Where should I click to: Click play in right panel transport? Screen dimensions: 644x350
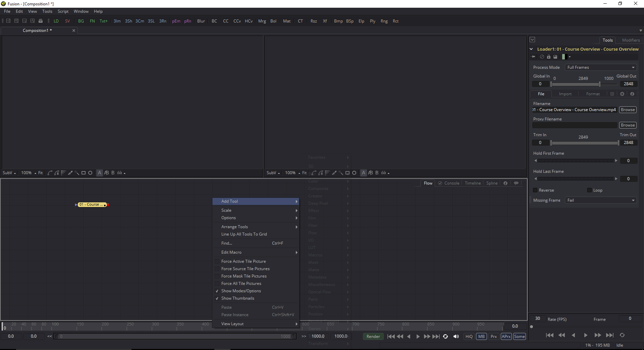tap(586, 335)
